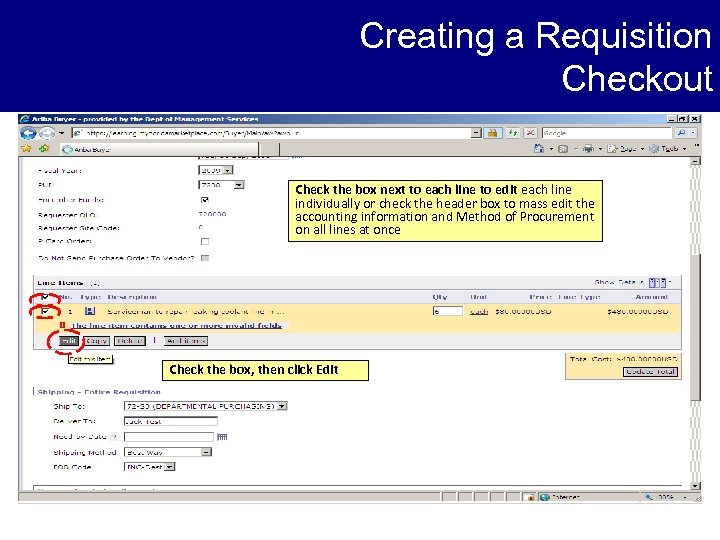Open the address bar history dropdown

pyautogui.click(x=476, y=133)
